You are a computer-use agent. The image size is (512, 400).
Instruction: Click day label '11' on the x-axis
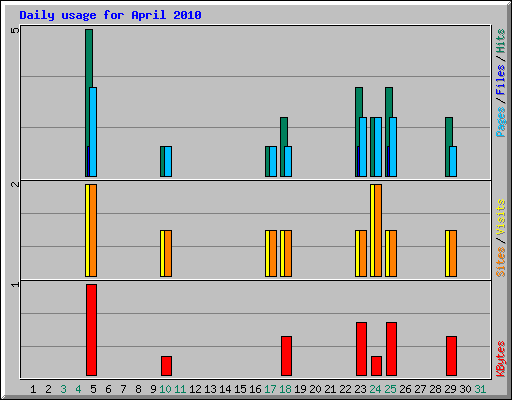pyautogui.click(x=180, y=389)
